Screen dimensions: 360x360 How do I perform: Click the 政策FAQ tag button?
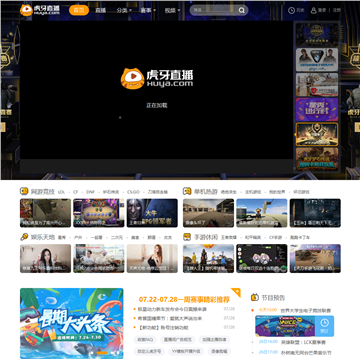click(x=145, y=340)
